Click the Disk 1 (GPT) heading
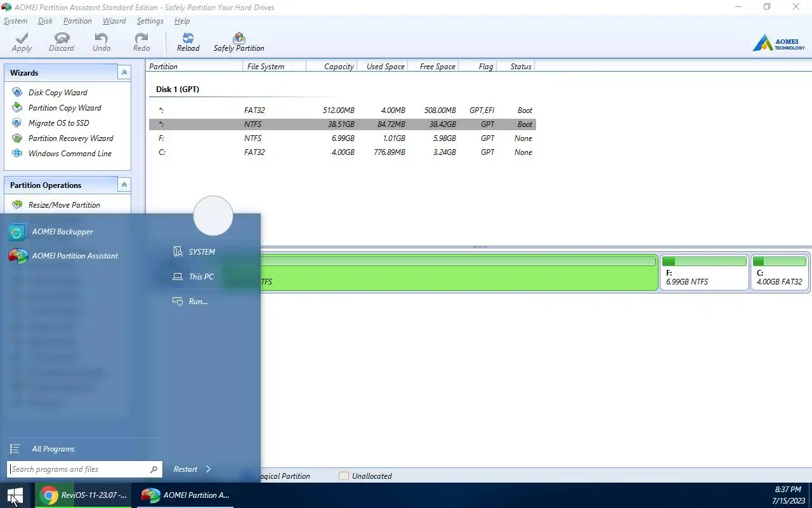Screen dimensions: 812x508 [178, 90]
